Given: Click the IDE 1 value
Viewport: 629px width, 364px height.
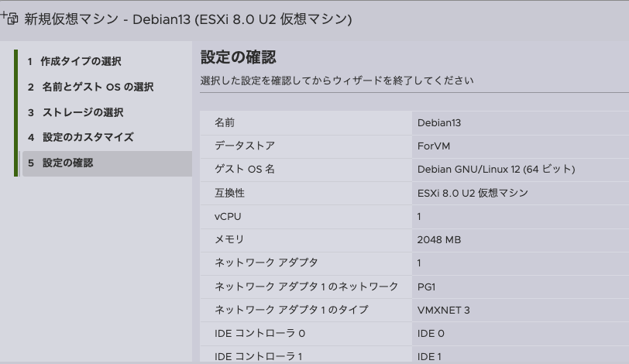Looking at the screenshot, I should click(429, 357).
